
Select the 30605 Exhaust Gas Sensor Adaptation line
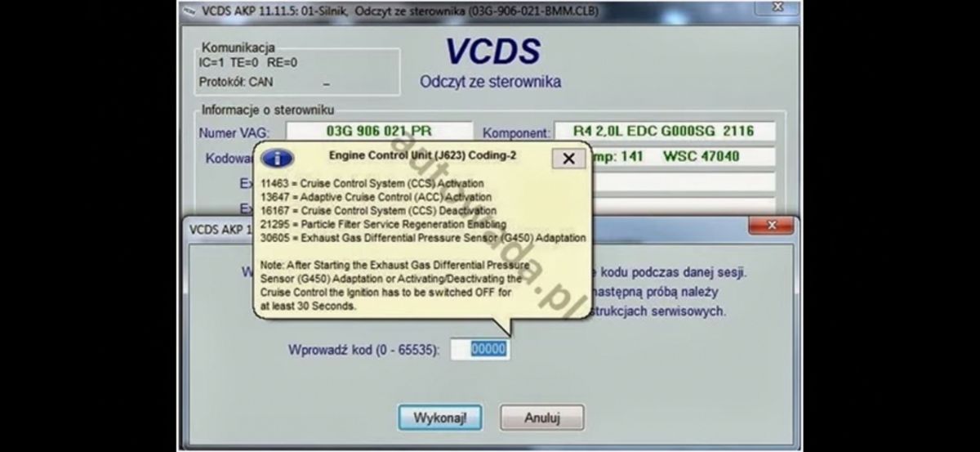tap(423, 238)
